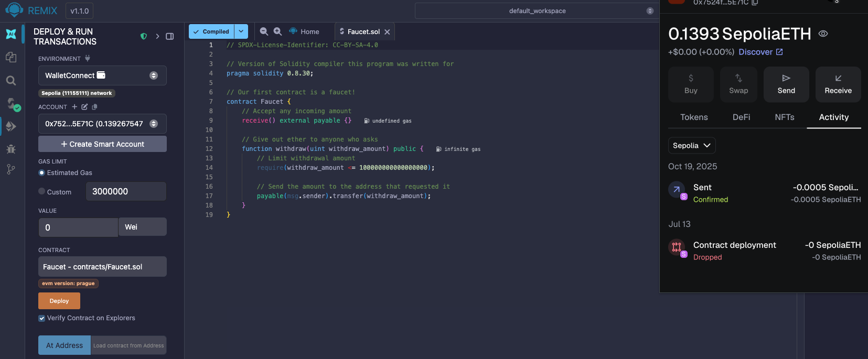Switch to the Faucet.sol tab
This screenshot has width=868, height=359.
363,32
